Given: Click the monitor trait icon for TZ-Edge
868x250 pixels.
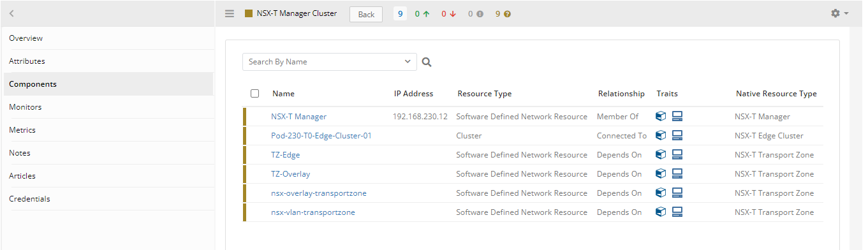Looking at the screenshot, I should 677,155.
